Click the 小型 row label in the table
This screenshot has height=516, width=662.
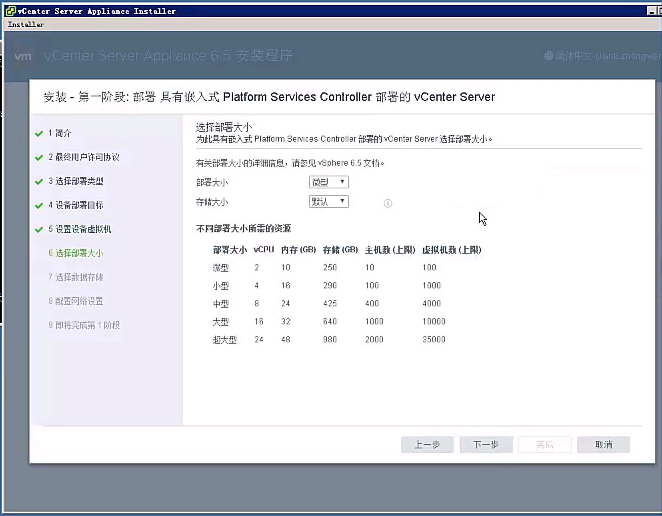pyautogui.click(x=221, y=286)
